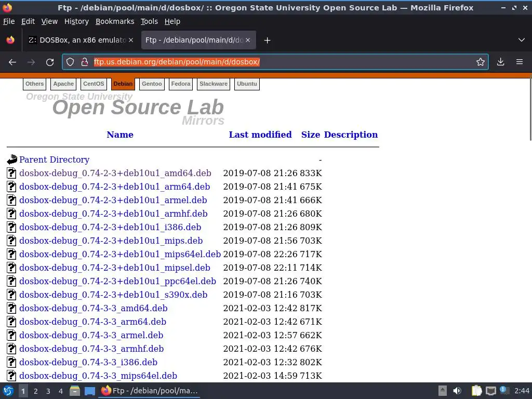Open the tracking protection shield icon
This screenshot has height=399, width=532.
pos(70,62)
